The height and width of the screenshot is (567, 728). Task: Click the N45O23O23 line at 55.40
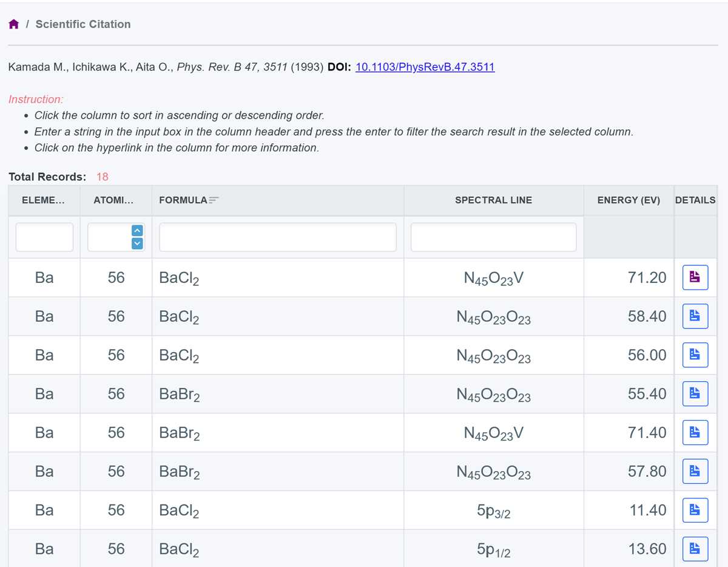(493, 395)
